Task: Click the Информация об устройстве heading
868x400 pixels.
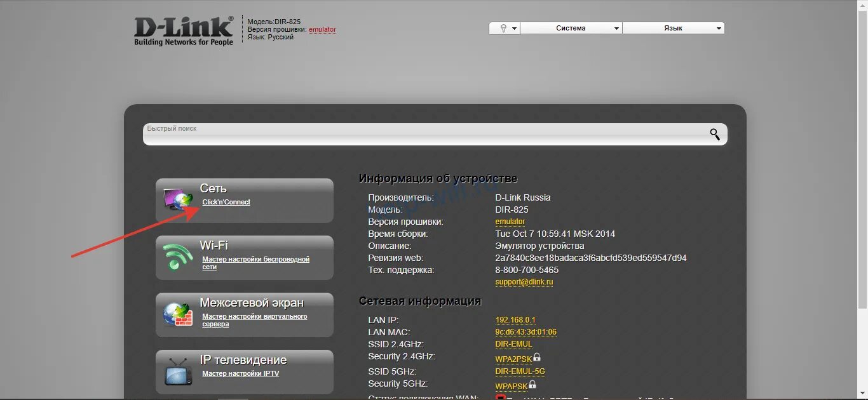Action: (438, 178)
